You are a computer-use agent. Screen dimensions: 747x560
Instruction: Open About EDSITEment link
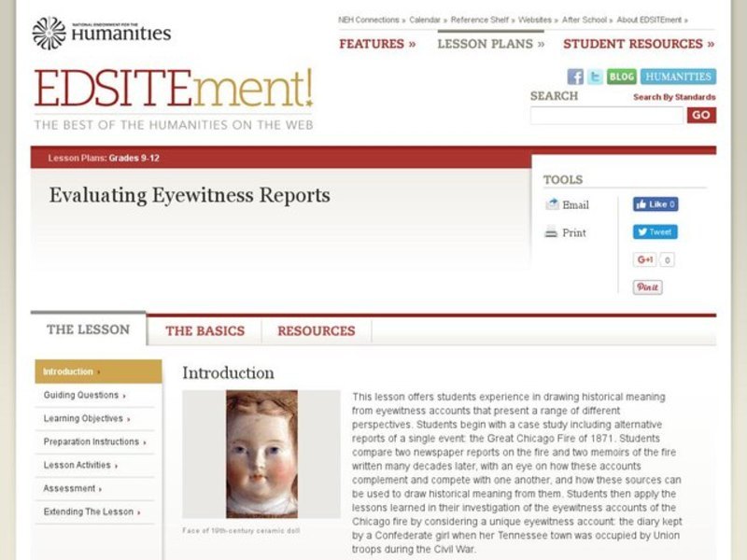click(x=652, y=20)
